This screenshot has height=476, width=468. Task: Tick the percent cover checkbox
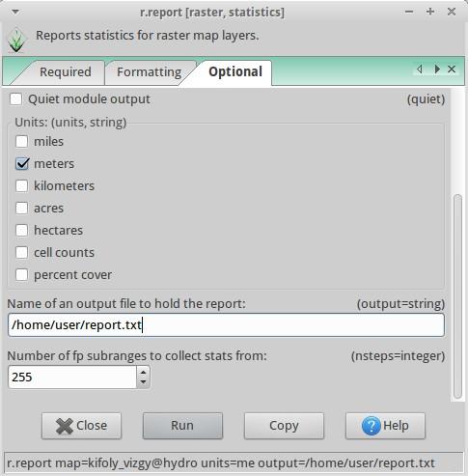[x=22, y=275]
